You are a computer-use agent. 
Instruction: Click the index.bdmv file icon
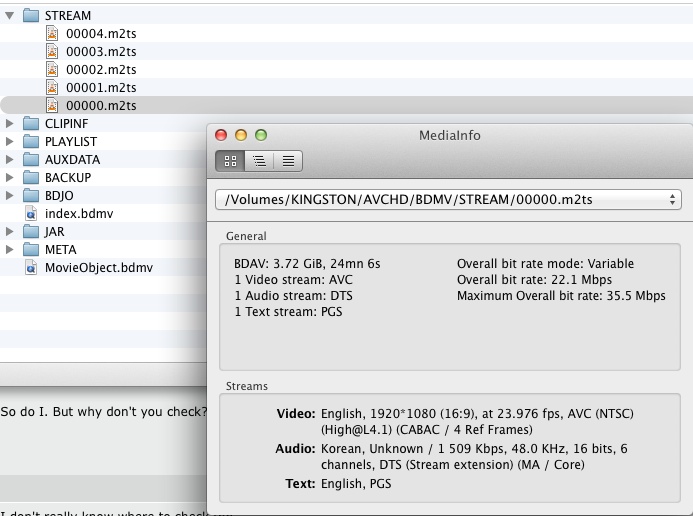click(x=31, y=214)
